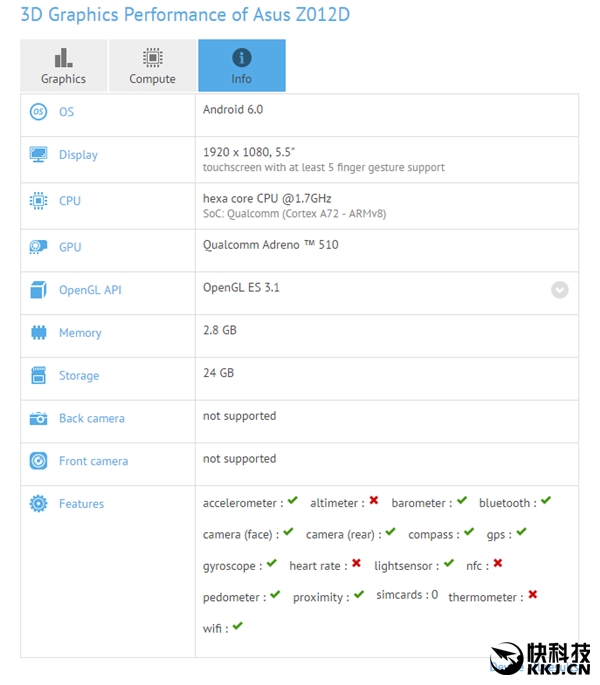Click the OpenGL API cube icon
Viewport: 600px width, 685px height.
pyautogui.click(x=38, y=290)
